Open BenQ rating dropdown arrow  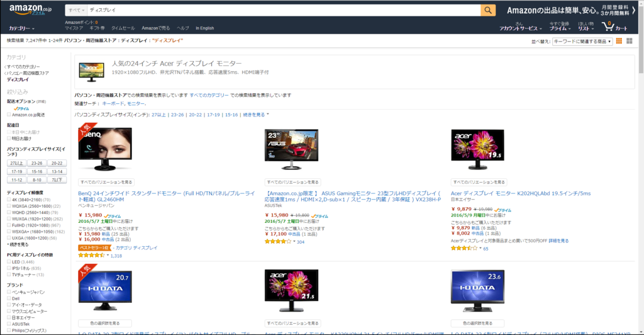(108, 255)
